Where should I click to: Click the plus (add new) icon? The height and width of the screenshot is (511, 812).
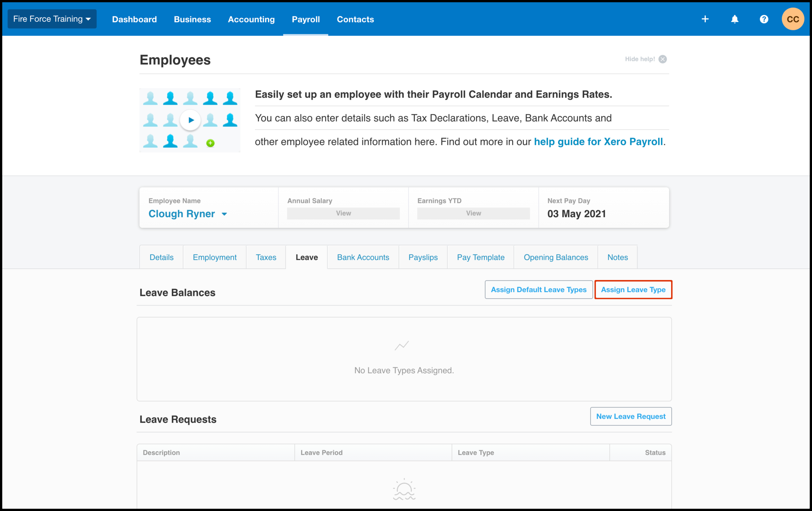(705, 19)
